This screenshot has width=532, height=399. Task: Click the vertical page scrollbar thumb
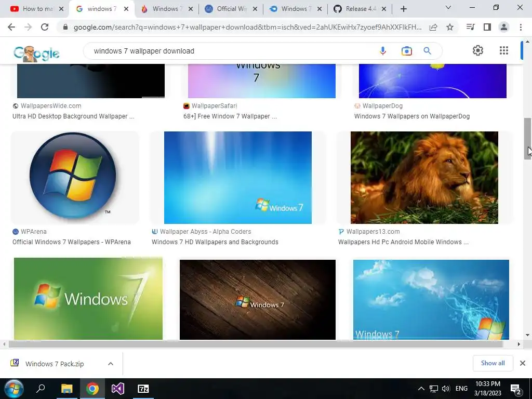pos(527,138)
